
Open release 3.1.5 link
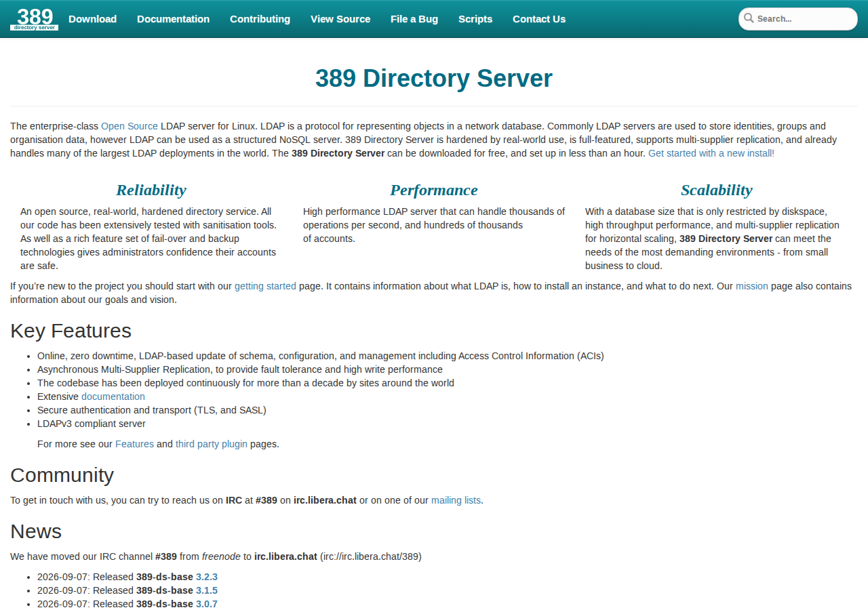pos(207,590)
